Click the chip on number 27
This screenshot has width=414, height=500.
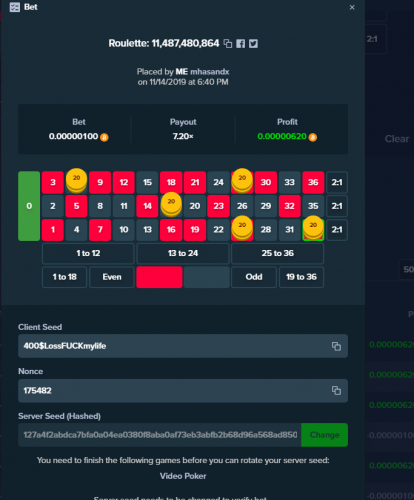[x=242, y=181]
